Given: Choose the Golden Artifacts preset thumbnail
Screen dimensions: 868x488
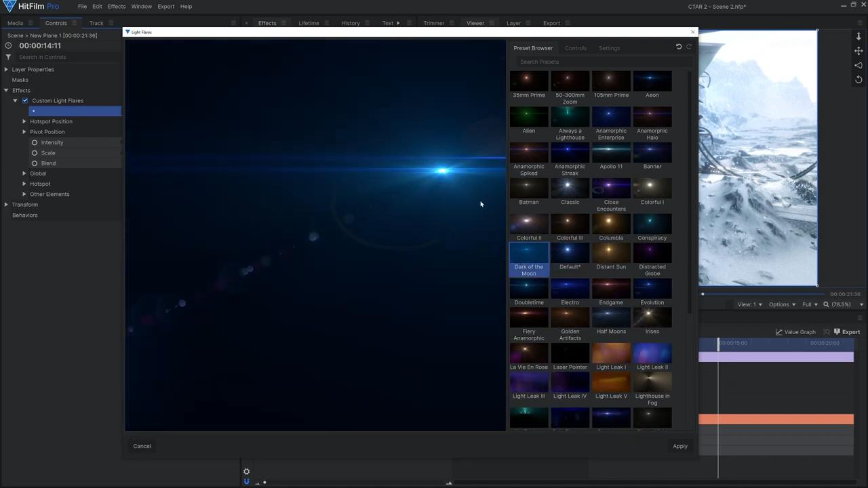Looking at the screenshot, I should 570,317.
